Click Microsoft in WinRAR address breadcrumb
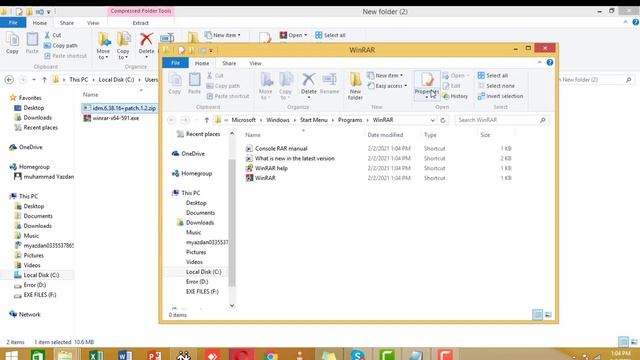Viewport: 640px width, 360px height. click(243, 120)
